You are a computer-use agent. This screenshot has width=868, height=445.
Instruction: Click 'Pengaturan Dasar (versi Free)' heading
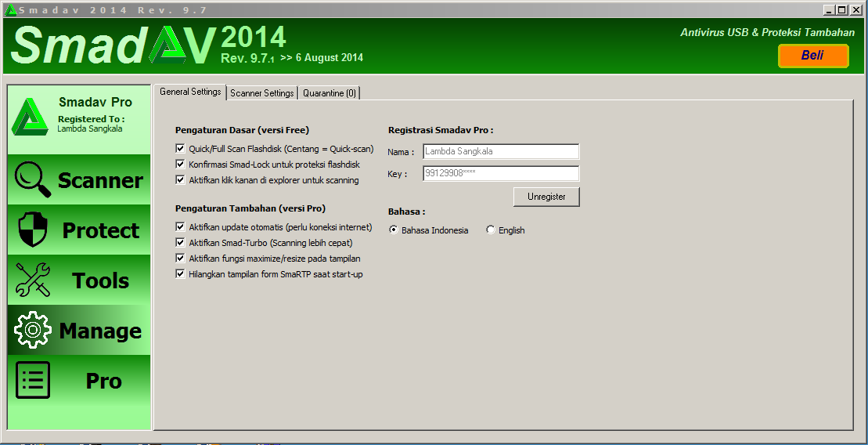(x=242, y=130)
